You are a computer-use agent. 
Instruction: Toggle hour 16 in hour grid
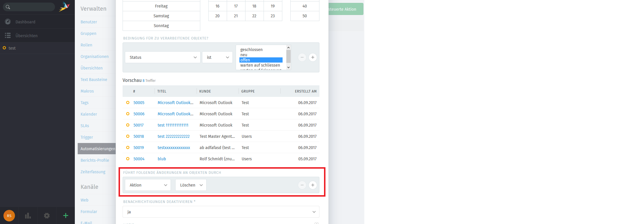click(218, 6)
